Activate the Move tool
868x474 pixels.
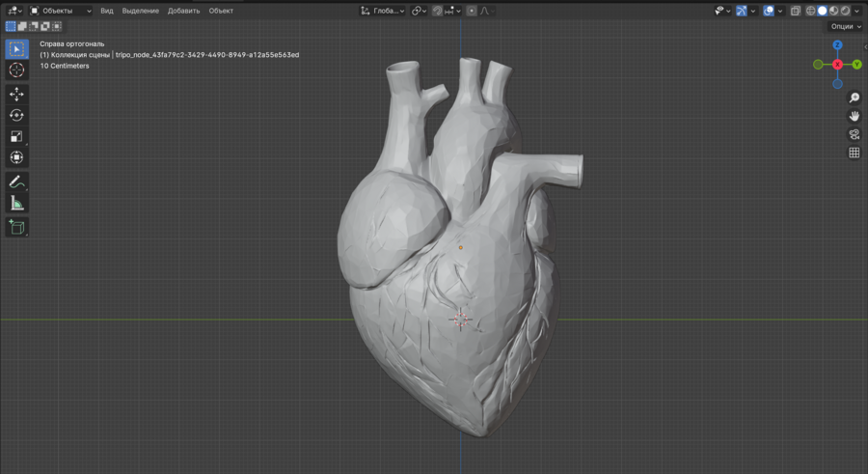click(x=16, y=95)
